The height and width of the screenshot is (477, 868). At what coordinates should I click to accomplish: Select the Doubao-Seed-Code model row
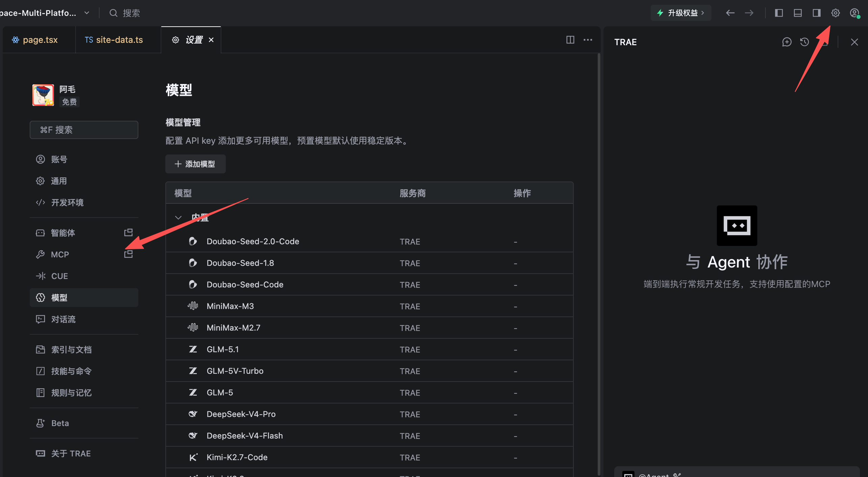tap(370, 285)
